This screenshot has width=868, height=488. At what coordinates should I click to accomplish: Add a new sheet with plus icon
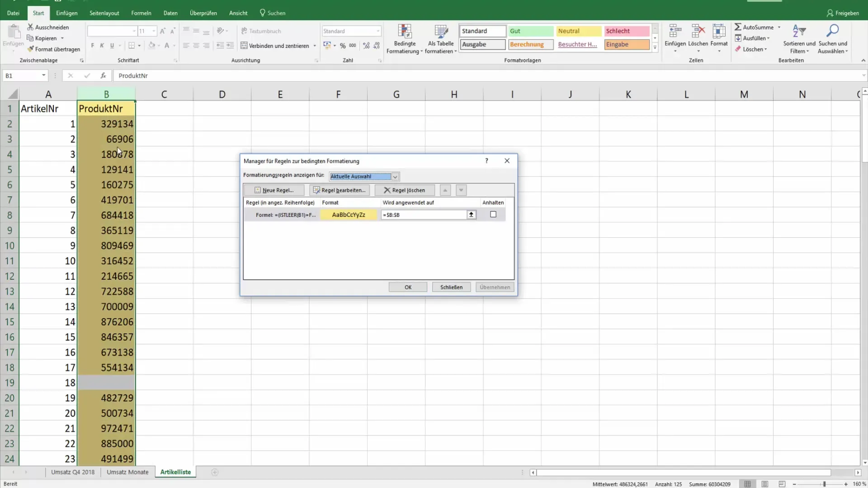click(x=215, y=472)
